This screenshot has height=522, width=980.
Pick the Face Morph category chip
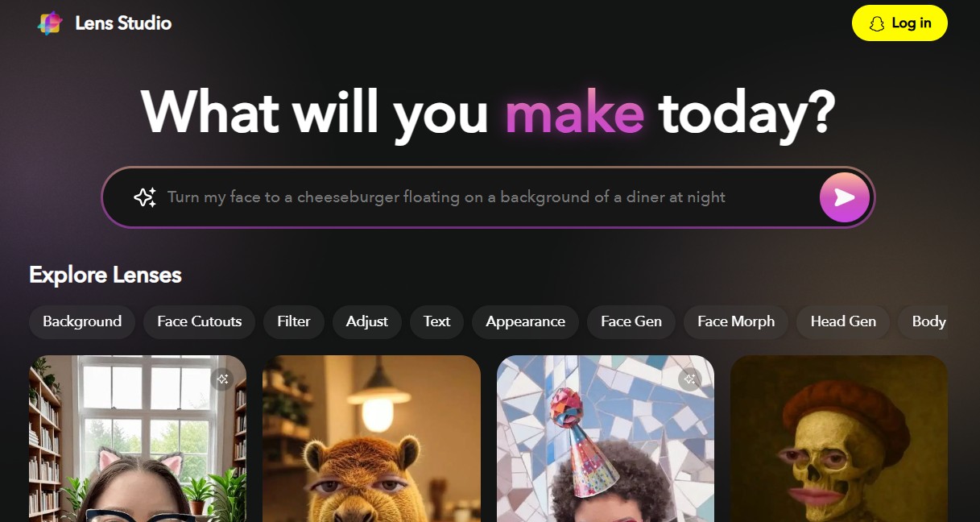click(x=736, y=321)
